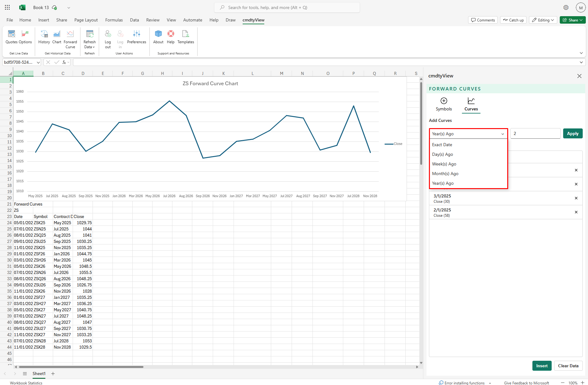Choose Month(s) Ago option

pyautogui.click(x=468, y=174)
